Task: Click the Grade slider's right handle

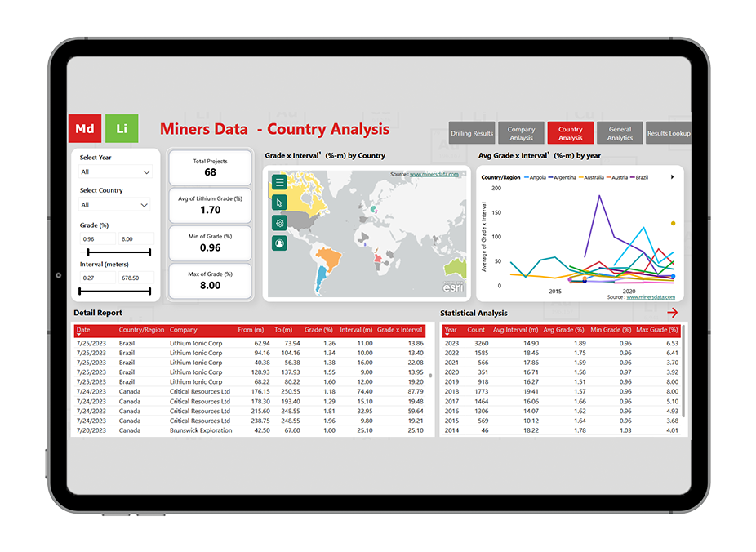Action: 150,252
